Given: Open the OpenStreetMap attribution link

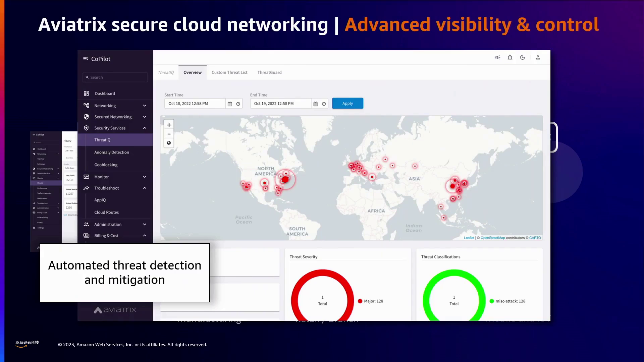Looking at the screenshot, I should 492,238.
